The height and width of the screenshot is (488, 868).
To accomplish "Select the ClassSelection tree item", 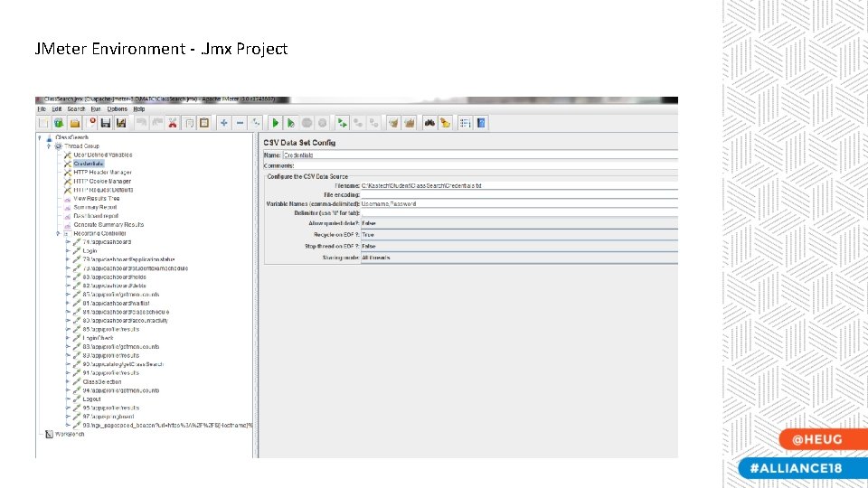I will pyautogui.click(x=102, y=381).
